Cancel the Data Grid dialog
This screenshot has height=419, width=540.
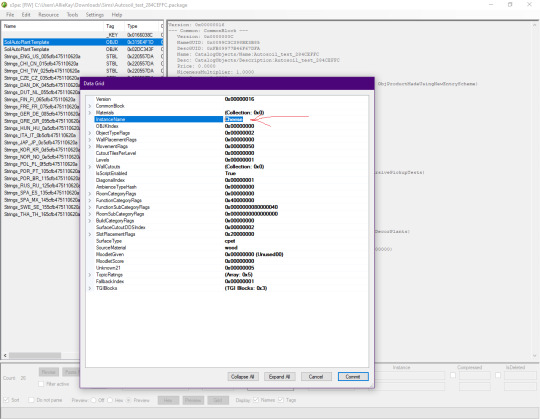(x=316, y=377)
